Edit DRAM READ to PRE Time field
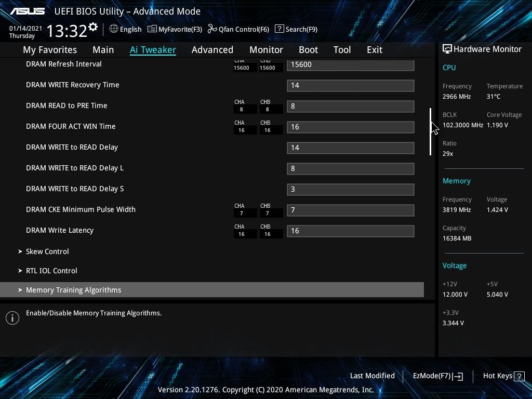This screenshot has height=399, width=532. click(351, 106)
